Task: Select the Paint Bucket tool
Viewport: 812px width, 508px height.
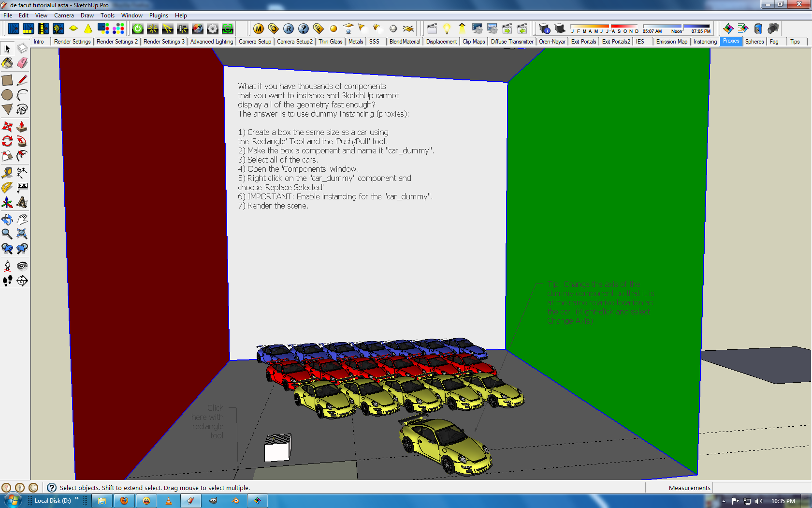Action: coord(7,63)
